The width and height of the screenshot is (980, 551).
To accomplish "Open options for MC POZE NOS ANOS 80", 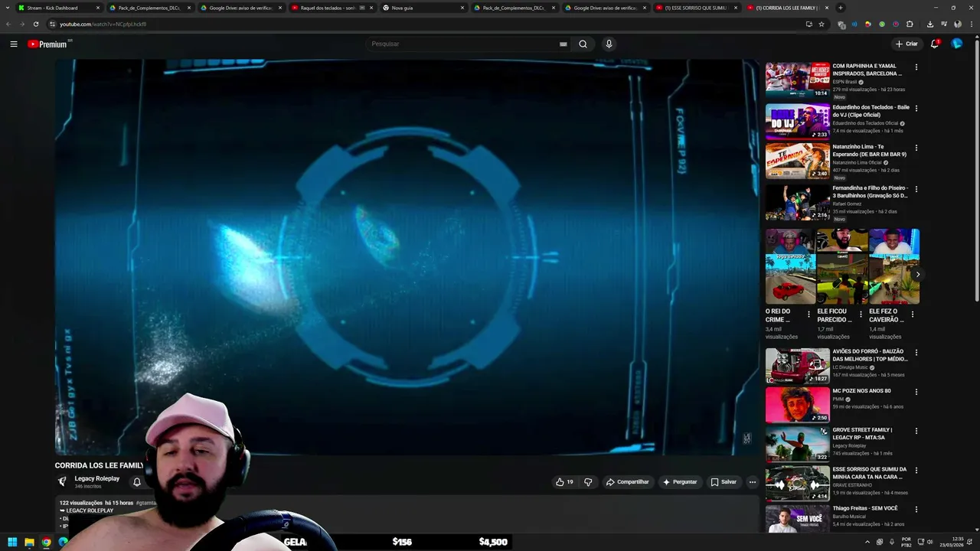I will [x=916, y=393].
